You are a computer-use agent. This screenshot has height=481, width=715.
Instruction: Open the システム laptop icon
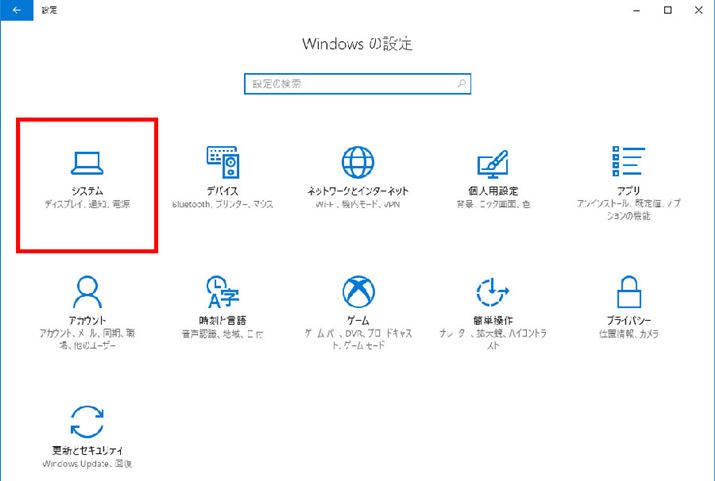pos(87,163)
